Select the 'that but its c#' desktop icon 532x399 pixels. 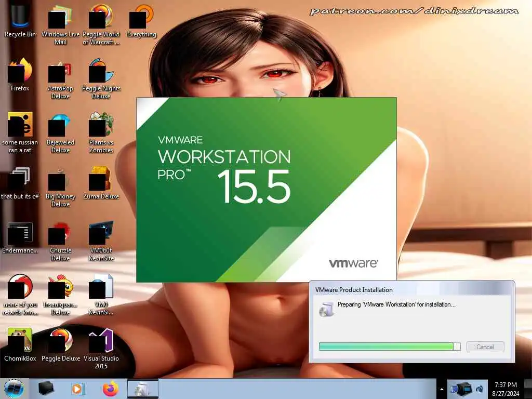pyautogui.click(x=20, y=183)
